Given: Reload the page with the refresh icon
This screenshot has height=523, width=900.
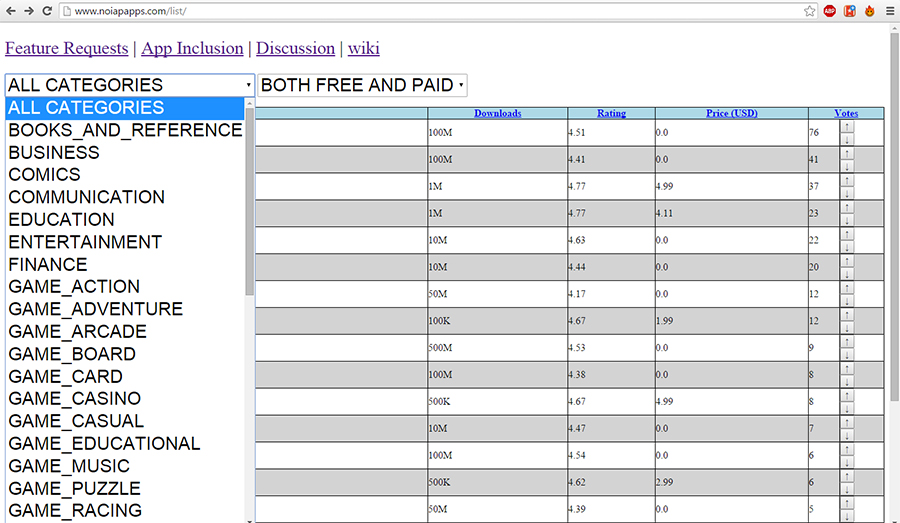Looking at the screenshot, I should point(47,11).
